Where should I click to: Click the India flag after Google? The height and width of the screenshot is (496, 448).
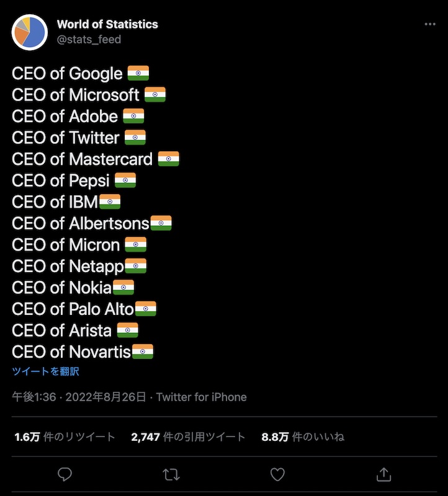(x=138, y=73)
